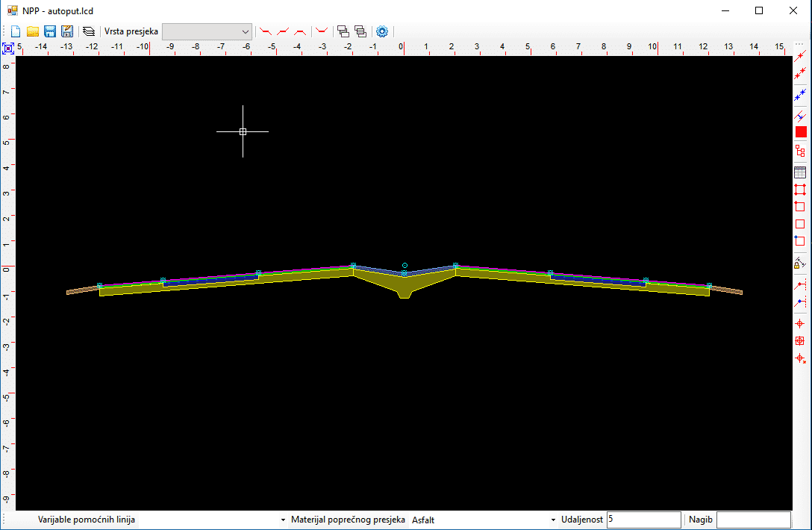This screenshot has width=812, height=530.
Task: Select the V-shaped cross-section profile icon
Action: 322,31
